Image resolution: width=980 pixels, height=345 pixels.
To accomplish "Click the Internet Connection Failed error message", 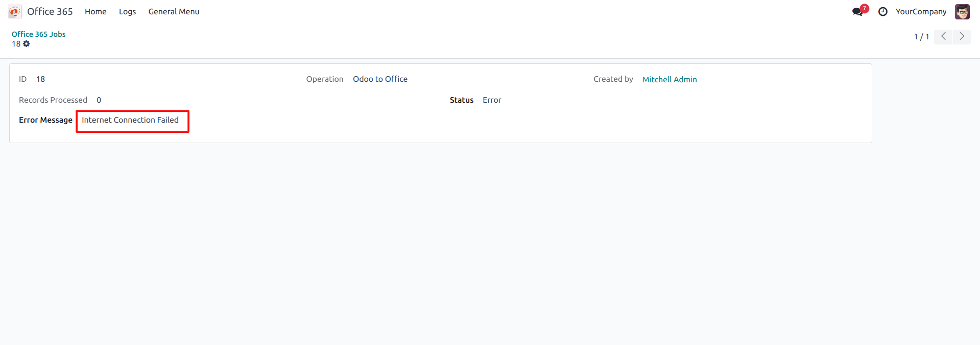I will point(130,120).
